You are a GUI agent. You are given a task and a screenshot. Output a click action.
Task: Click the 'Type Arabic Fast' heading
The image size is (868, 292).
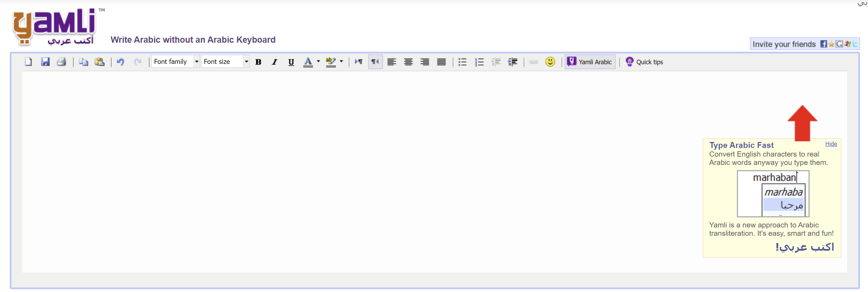click(x=741, y=145)
